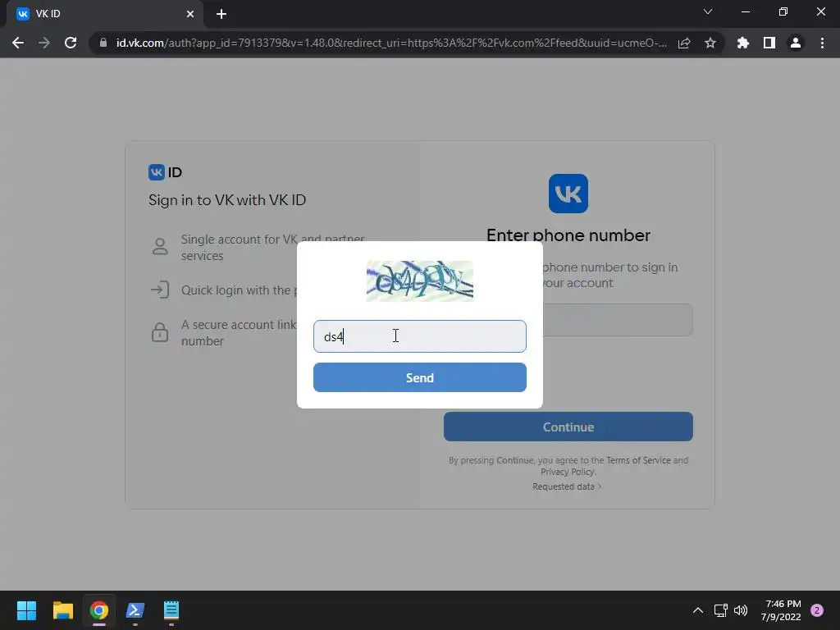Click the single account person icon

point(160,246)
